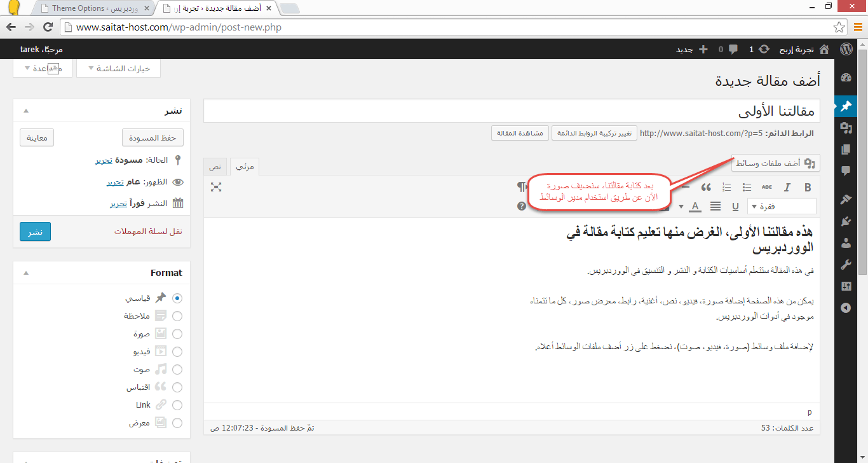Open the Posts pin icon in sidebar
868x463 pixels.
pos(846,106)
